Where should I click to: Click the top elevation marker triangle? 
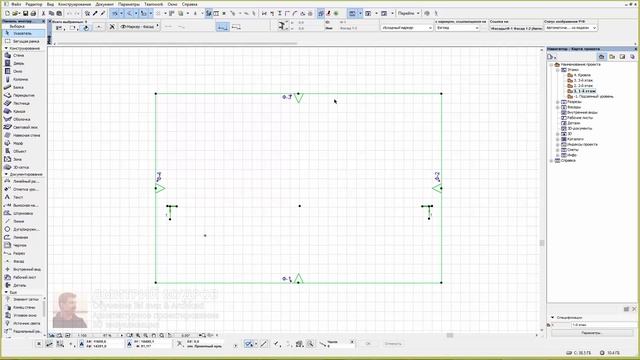(298, 98)
